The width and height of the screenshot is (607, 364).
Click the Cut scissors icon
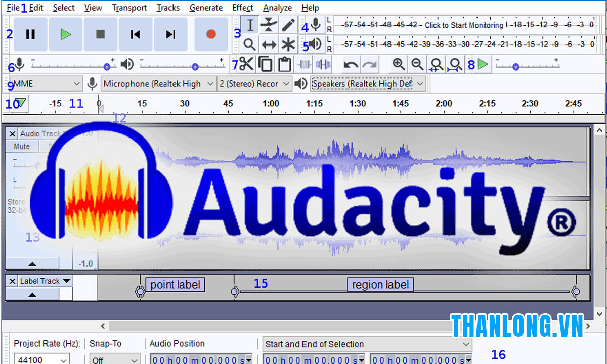tap(246, 64)
